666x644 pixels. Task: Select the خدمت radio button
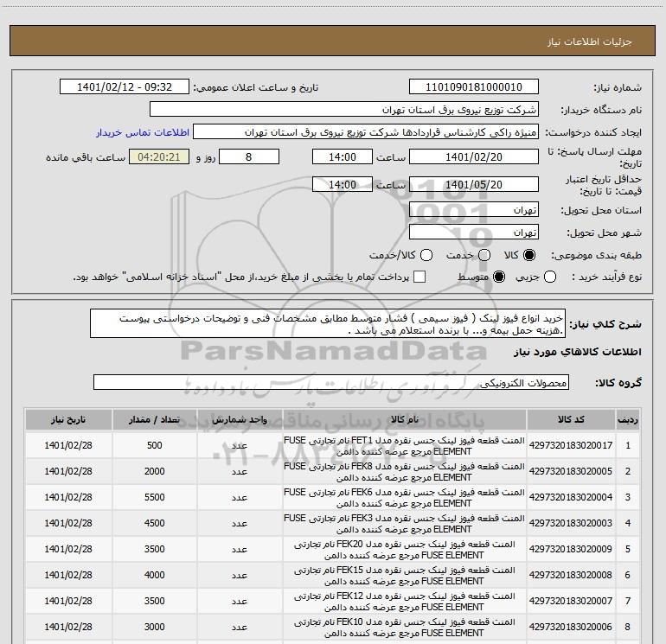(484, 255)
